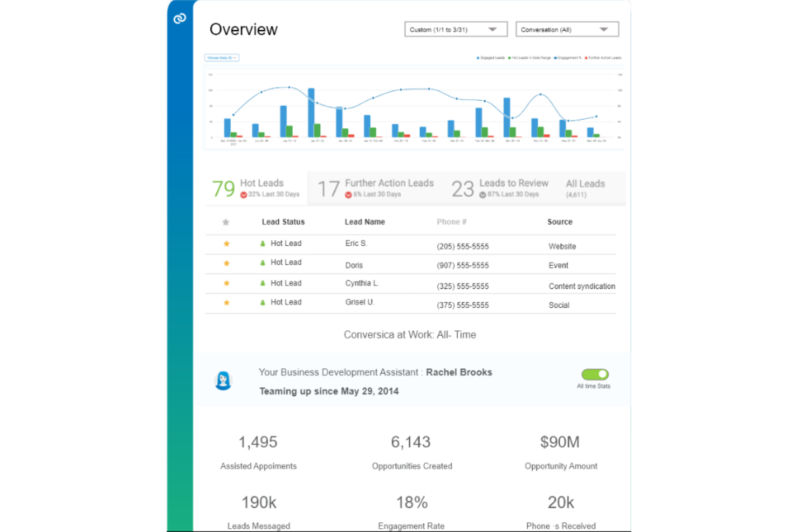Viewport: 798px width, 532px height.
Task: Open the All Leads list
Action: tap(585, 188)
